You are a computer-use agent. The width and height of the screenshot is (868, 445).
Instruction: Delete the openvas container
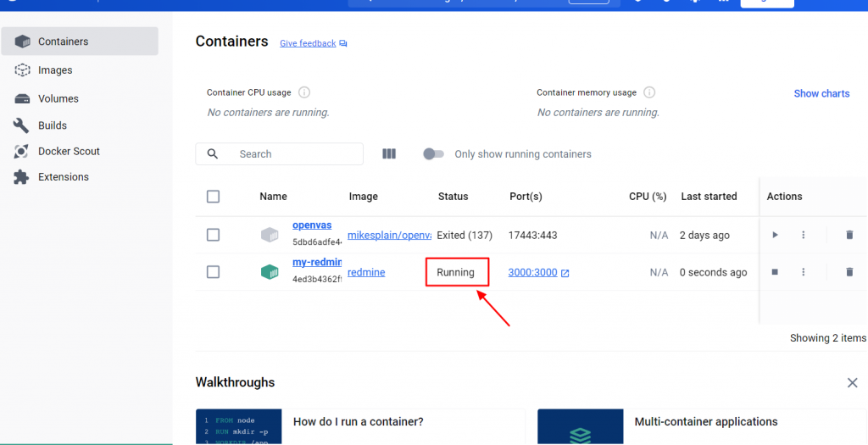(849, 235)
